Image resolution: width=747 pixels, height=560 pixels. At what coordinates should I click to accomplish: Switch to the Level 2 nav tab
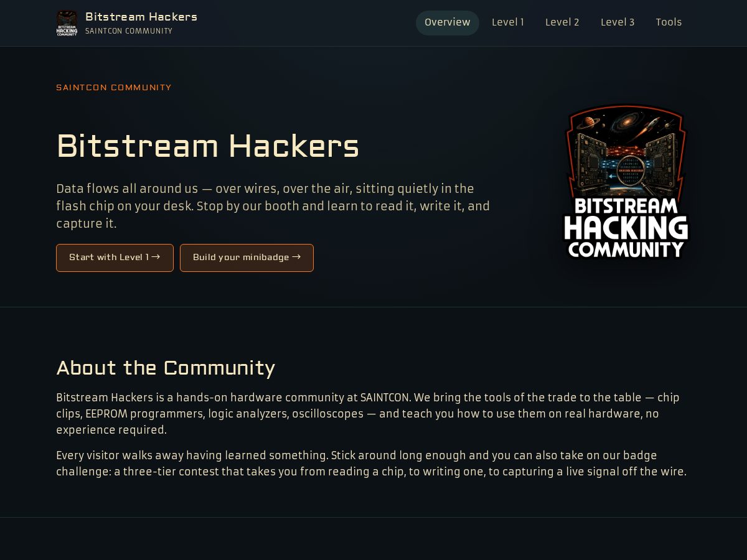point(562,23)
